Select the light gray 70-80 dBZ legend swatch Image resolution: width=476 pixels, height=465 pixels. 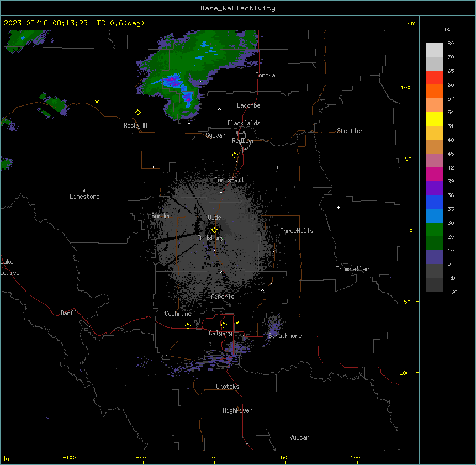[434, 50]
